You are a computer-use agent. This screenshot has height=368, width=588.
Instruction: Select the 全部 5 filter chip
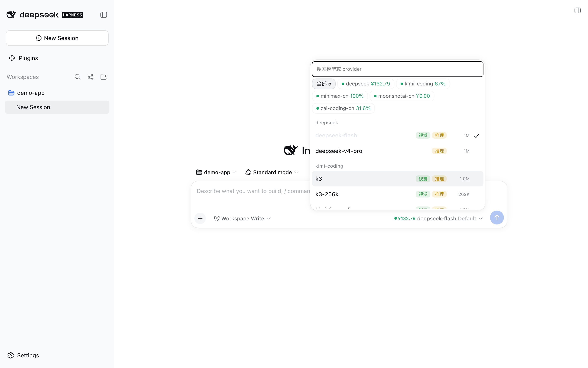point(324,84)
